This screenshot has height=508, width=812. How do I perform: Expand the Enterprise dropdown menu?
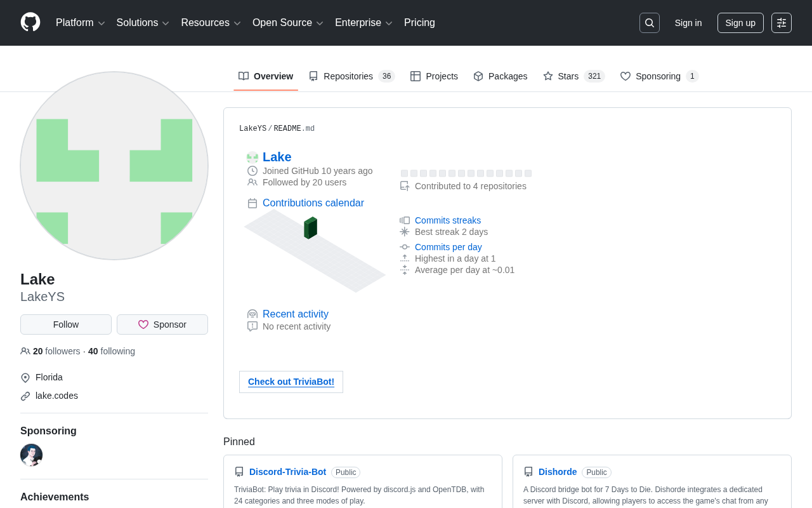(363, 23)
